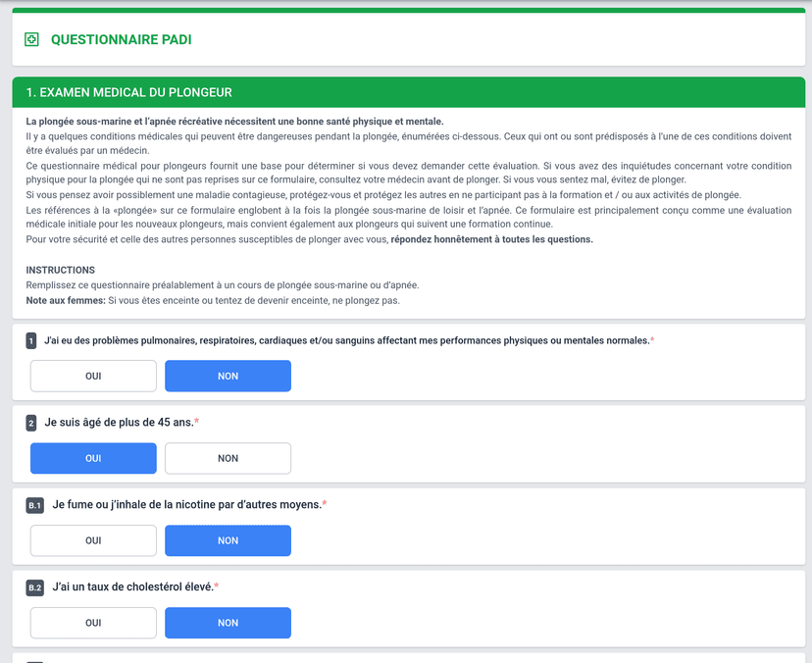Viewport: 812px width, 663px height.
Task: Click the "2" badge on the age question
Action: 32,424
